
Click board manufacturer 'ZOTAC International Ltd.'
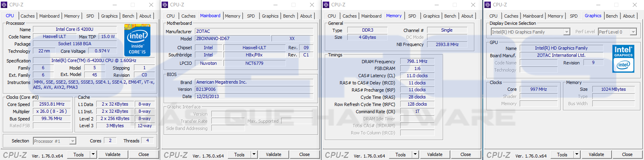click(x=561, y=55)
